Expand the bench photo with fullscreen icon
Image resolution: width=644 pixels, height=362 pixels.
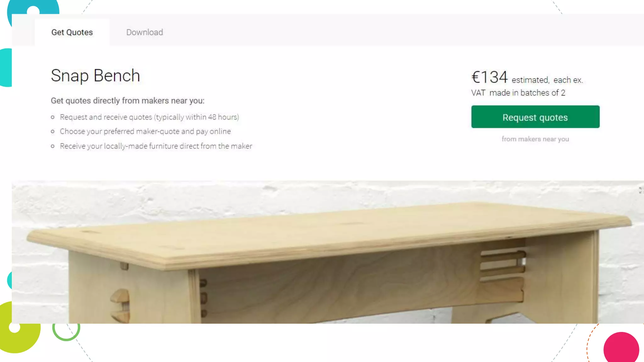[x=641, y=190]
